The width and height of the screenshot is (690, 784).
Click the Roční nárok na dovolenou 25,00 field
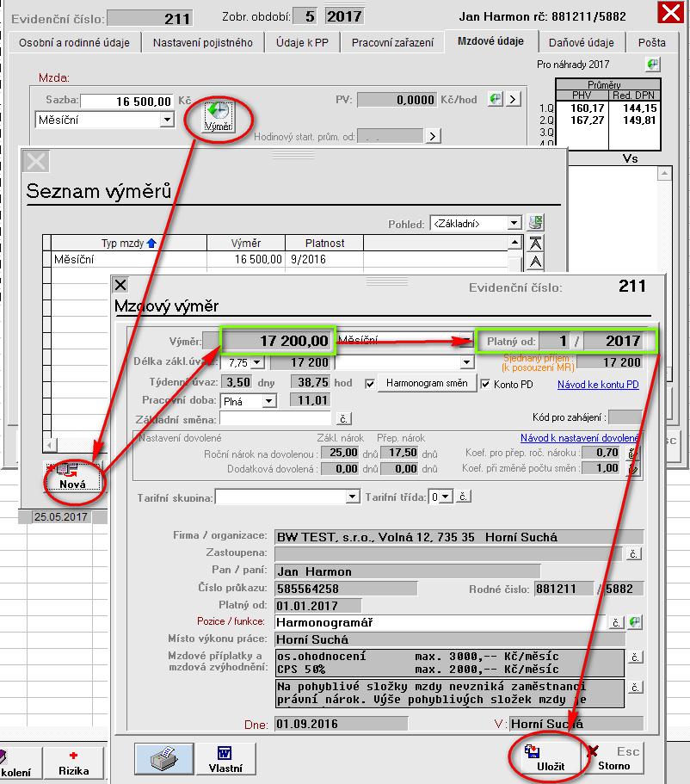pyautogui.click(x=340, y=453)
